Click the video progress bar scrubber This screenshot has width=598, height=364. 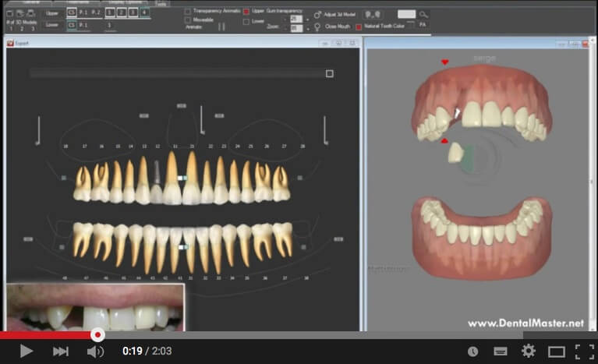(97, 334)
